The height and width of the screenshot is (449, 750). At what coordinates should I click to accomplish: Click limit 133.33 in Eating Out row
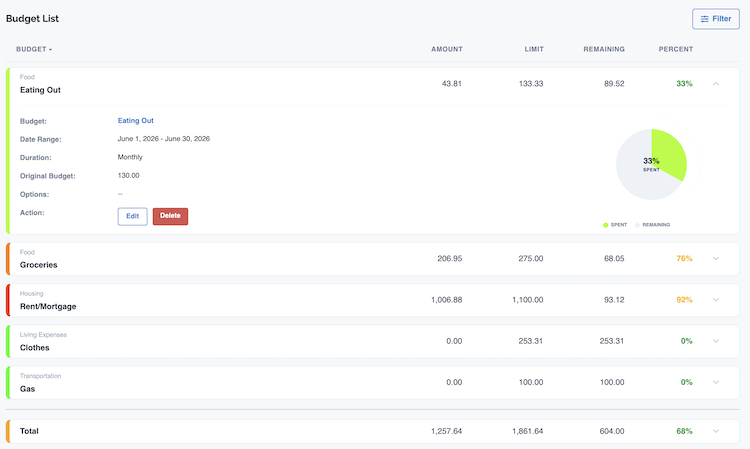coord(531,84)
